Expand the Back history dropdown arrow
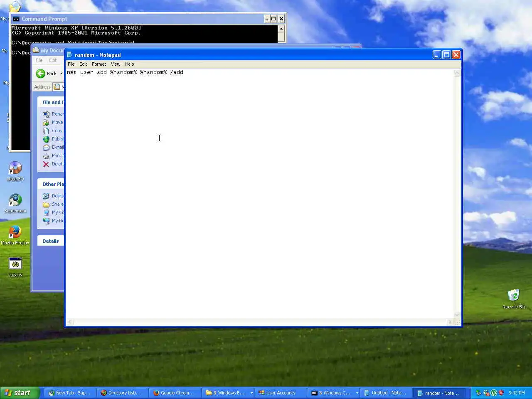This screenshot has width=532, height=399. (x=62, y=74)
